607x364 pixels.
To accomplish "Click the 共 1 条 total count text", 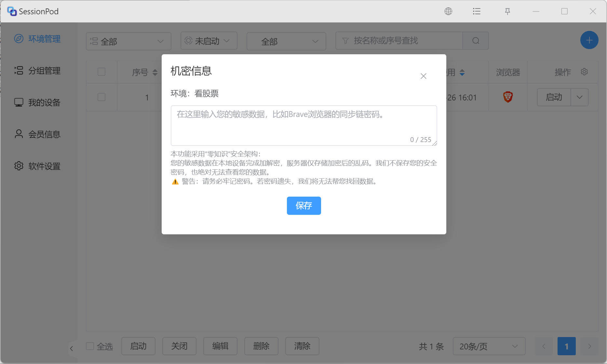I will coord(431,346).
